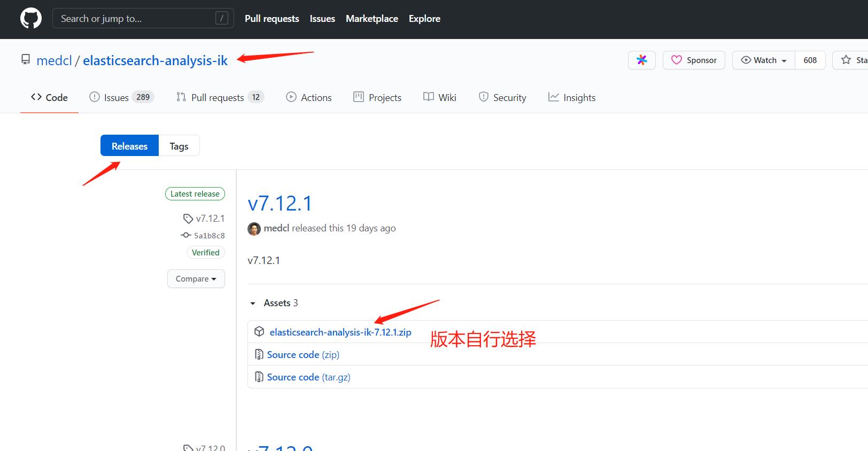
Task: Click medcl's avatar image
Action: [254, 229]
